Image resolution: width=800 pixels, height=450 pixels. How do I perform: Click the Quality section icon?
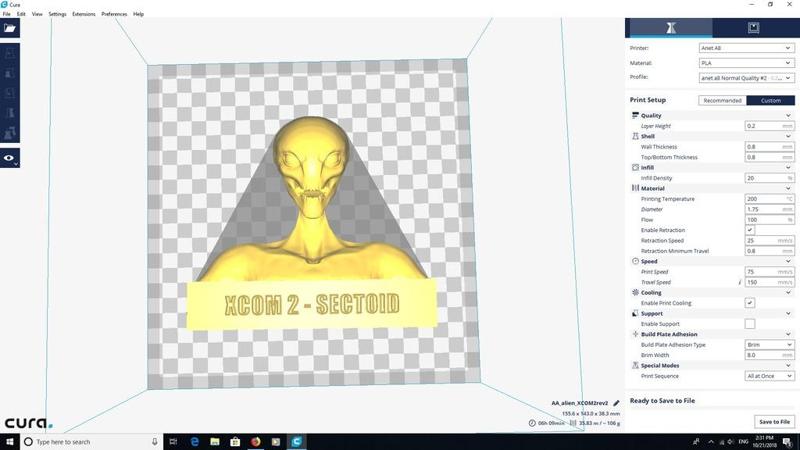[635, 115]
